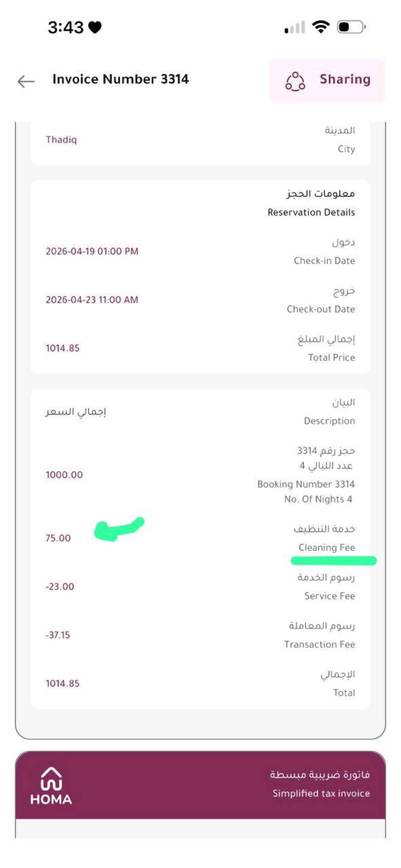Viewport: 401px width, 868px height.
Task: Tap the Thadiq city value
Action: coord(61,140)
